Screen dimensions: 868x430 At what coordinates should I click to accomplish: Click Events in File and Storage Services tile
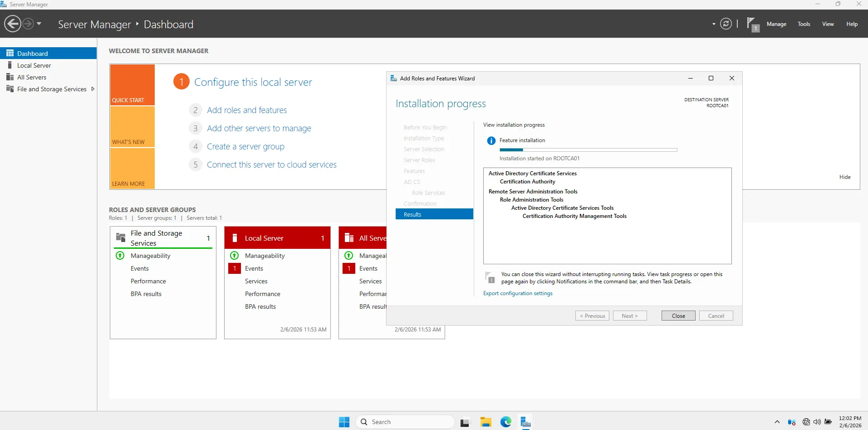coord(139,268)
